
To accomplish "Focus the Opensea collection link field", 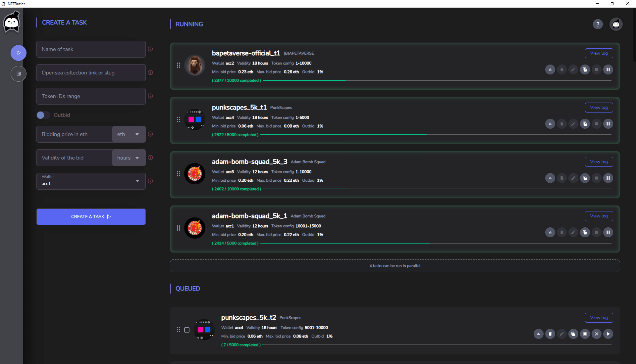I will coord(91,73).
